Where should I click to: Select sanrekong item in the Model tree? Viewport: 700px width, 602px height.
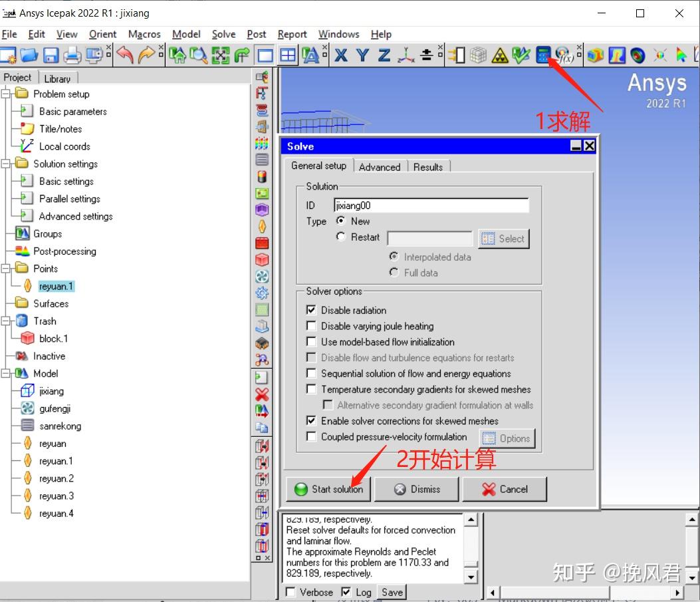pos(60,426)
